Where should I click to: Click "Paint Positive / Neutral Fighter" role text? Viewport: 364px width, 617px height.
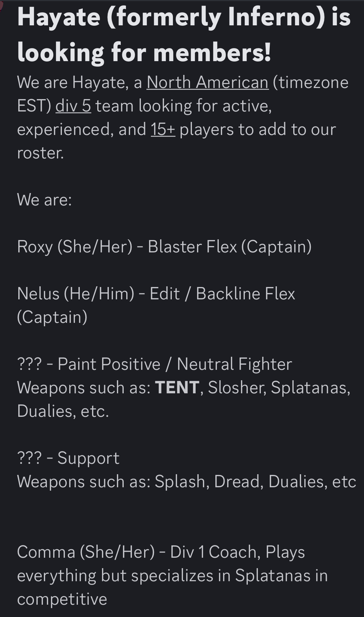[175, 364]
